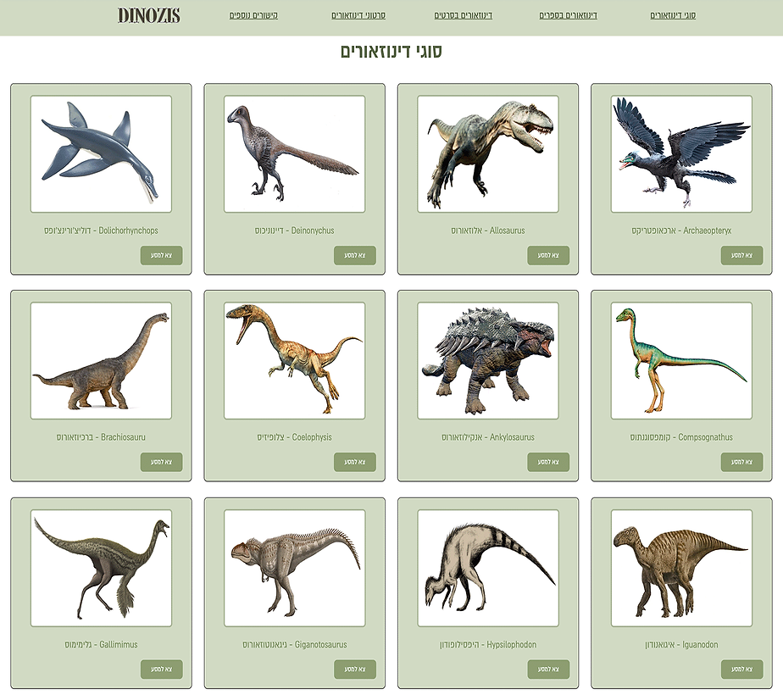Click the Giganotosaurus name label
This screenshot has width=783, height=700.
[x=295, y=645]
